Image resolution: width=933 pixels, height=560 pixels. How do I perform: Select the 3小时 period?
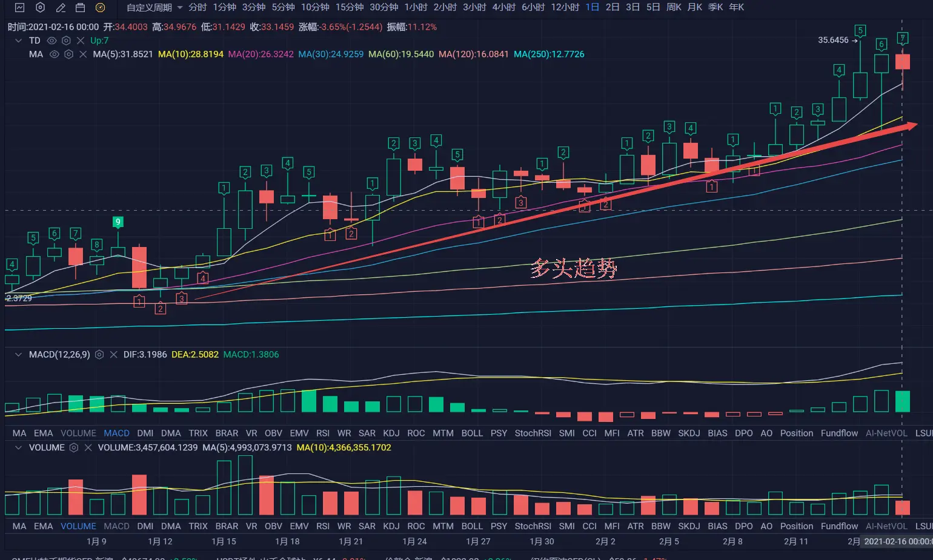pos(474,7)
